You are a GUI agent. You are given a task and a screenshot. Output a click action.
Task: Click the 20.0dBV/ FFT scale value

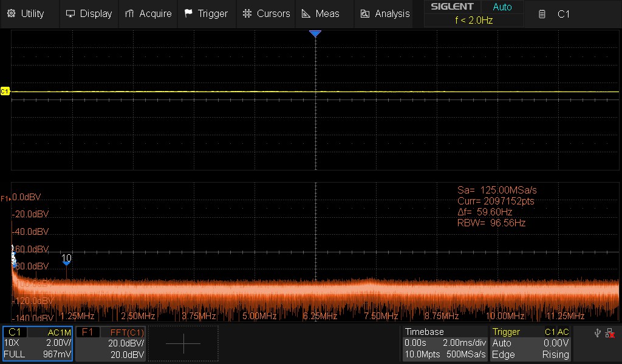click(x=126, y=343)
